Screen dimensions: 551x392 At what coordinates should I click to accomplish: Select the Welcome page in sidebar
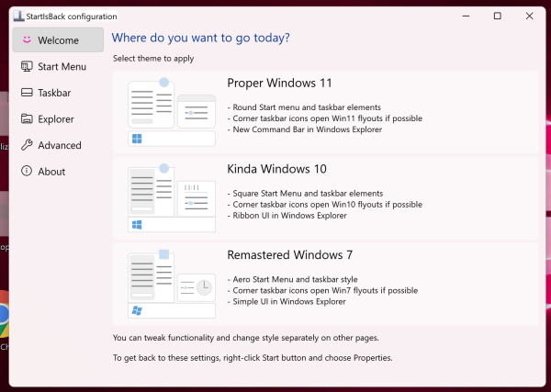click(x=58, y=40)
